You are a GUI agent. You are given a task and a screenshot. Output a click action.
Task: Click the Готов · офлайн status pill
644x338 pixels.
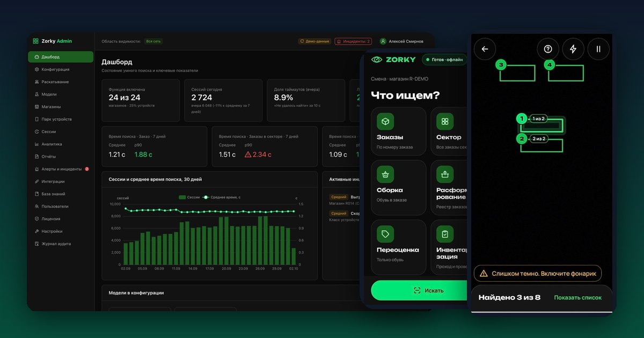point(444,60)
